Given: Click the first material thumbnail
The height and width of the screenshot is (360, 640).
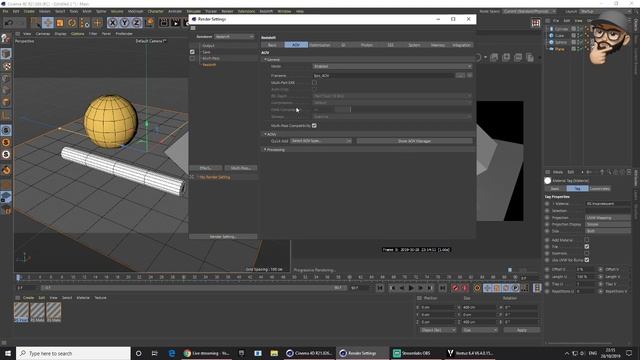Looking at the screenshot, I should click(21, 312).
